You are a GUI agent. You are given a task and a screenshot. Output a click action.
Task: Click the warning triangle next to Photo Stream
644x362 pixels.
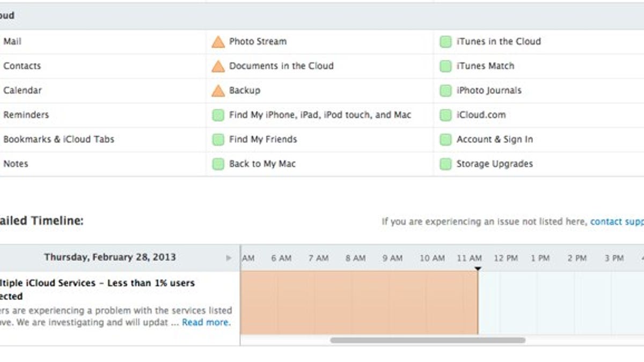pyautogui.click(x=218, y=41)
